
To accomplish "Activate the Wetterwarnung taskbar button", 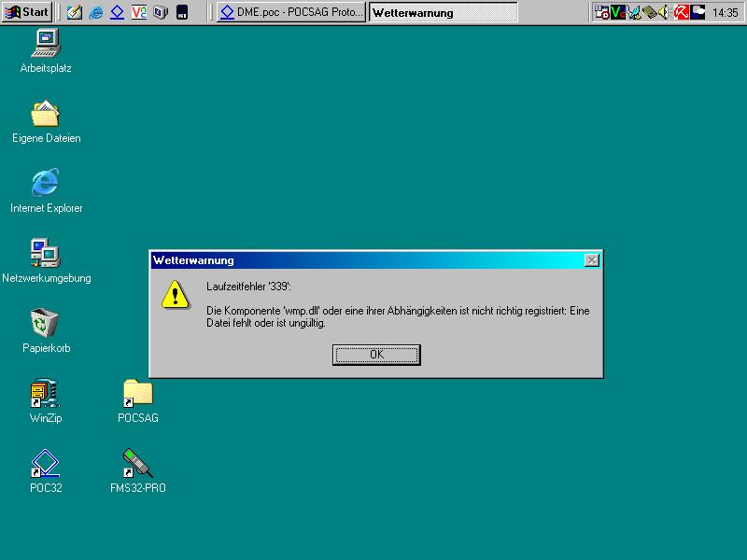I will pos(443,13).
